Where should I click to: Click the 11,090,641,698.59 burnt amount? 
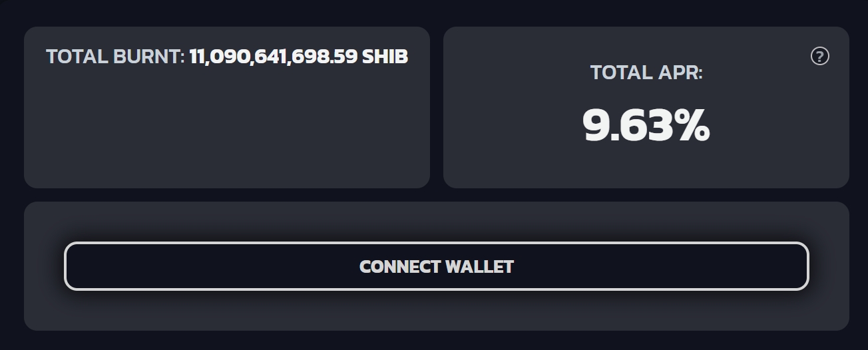click(x=274, y=57)
